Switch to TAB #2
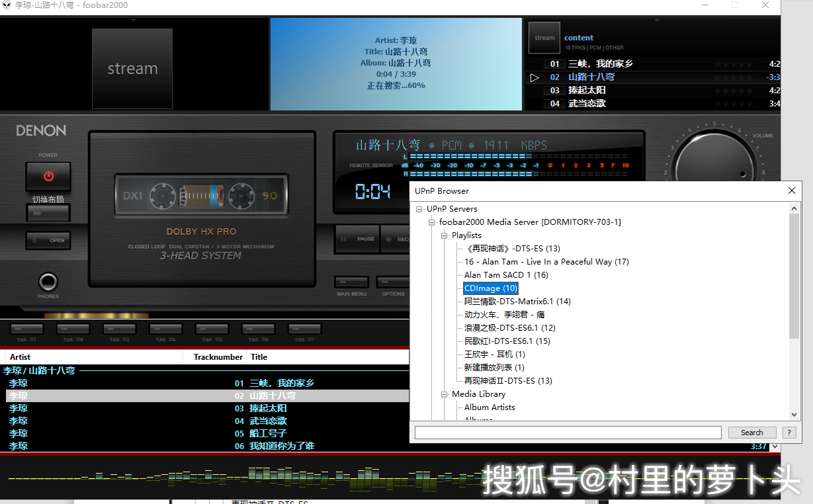The image size is (813, 504). (73, 329)
